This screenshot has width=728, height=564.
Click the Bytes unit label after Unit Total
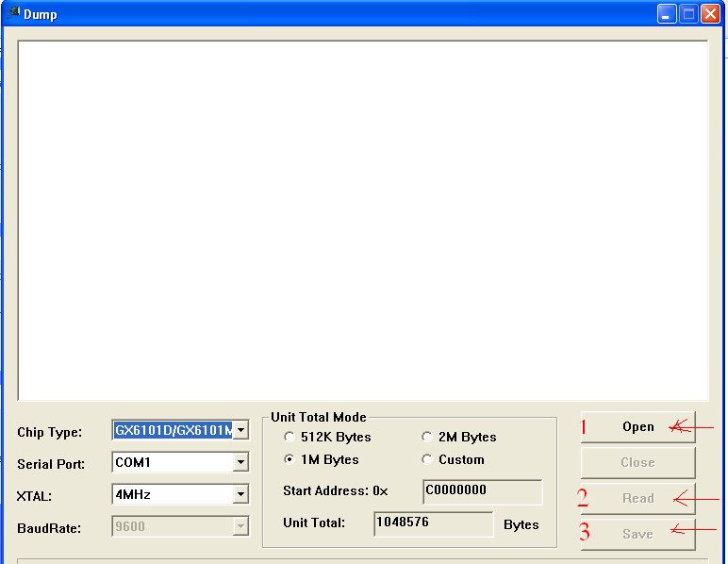coord(521,524)
